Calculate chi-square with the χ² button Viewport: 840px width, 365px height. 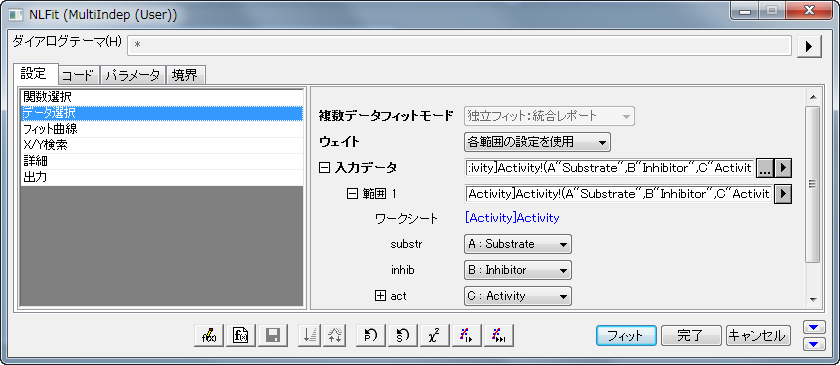click(434, 336)
